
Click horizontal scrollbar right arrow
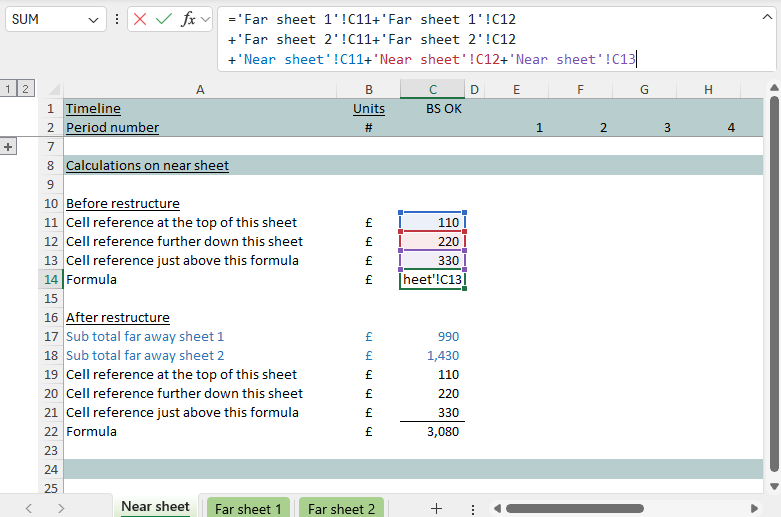click(755, 508)
